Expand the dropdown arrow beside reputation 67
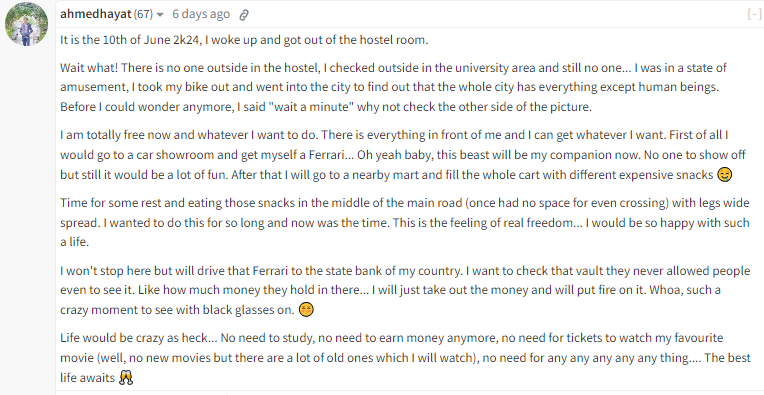Viewport: 764px width, 395px height. [160, 15]
